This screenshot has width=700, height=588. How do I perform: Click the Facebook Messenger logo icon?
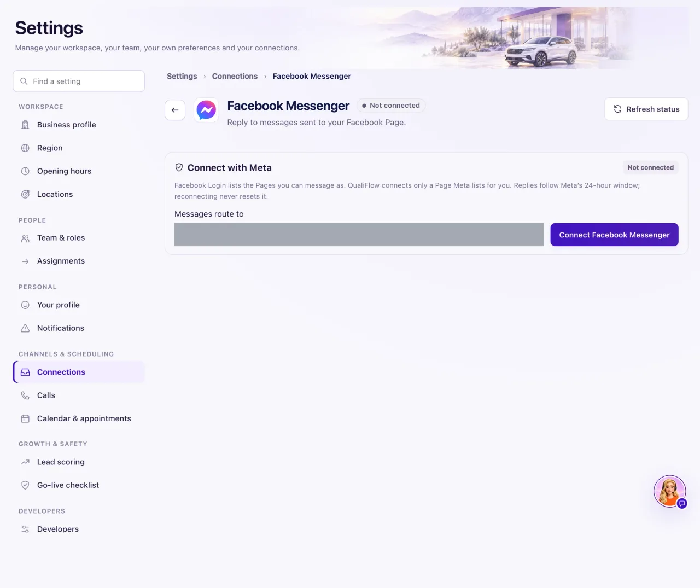(x=206, y=110)
